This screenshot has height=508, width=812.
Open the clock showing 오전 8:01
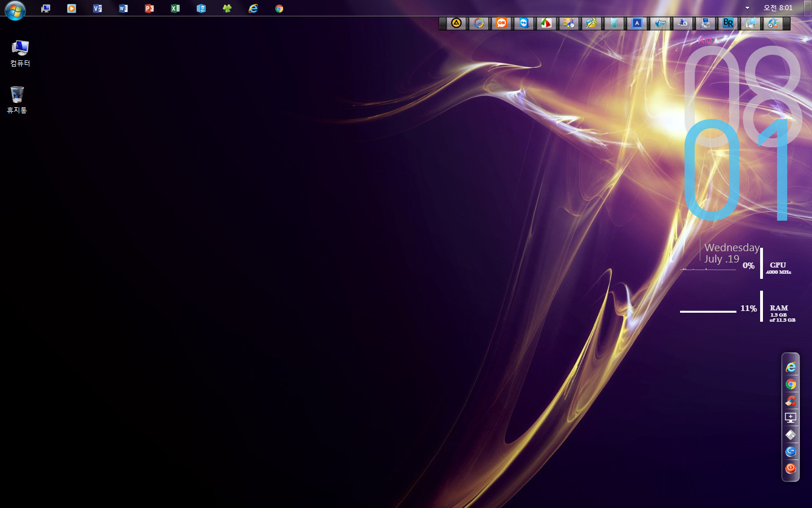pos(778,8)
